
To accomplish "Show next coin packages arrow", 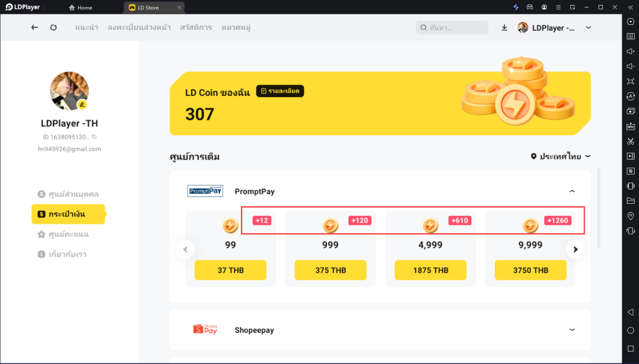I will click(x=575, y=249).
